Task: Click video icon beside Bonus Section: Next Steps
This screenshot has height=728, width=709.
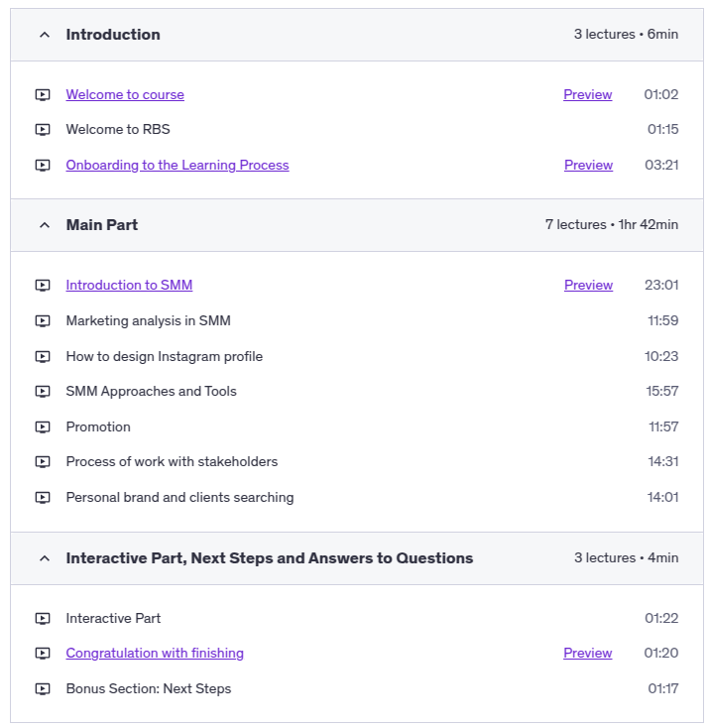Action: coord(43,689)
